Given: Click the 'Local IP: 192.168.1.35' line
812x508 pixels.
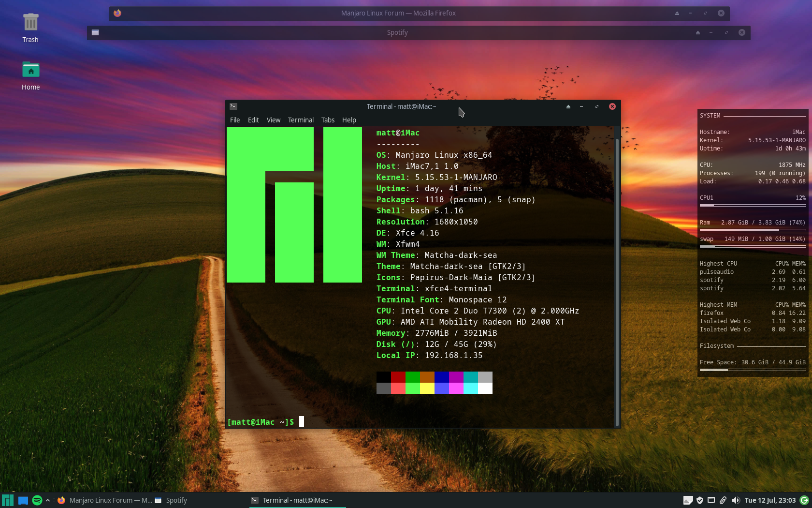Looking at the screenshot, I should (429, 355).
